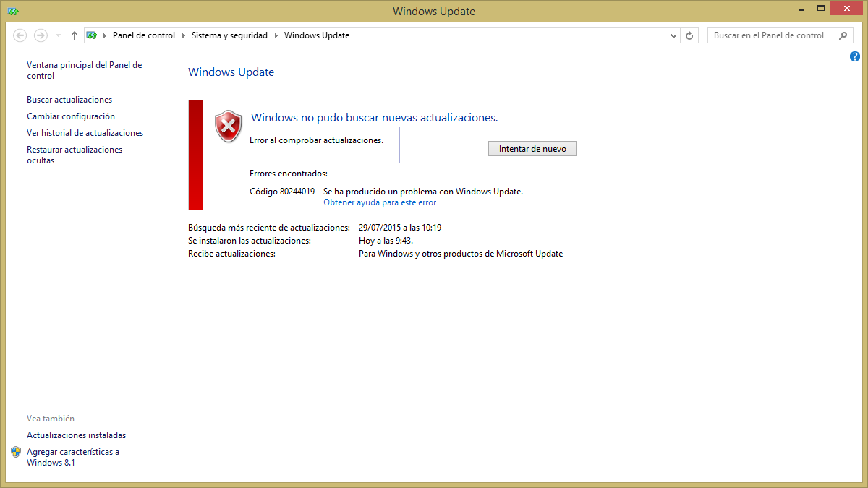Click the Código 80244019 text
The width and height of the screenshot is (868, 488).
click(x=282, y=192)
